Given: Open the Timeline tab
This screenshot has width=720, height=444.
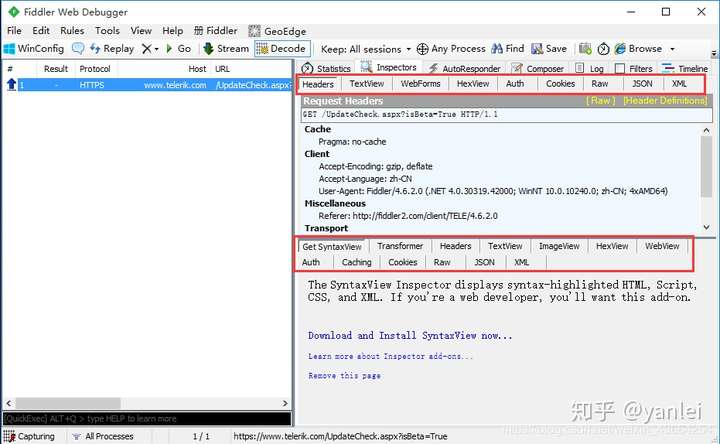Looking at the screenshot, I should (685, 68).
